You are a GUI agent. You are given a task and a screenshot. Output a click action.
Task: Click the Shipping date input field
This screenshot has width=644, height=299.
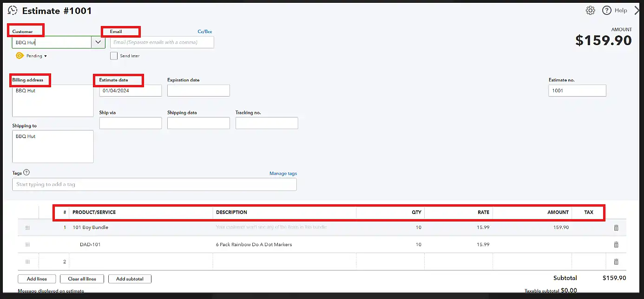pyautogui.click(x=198, y=123)
